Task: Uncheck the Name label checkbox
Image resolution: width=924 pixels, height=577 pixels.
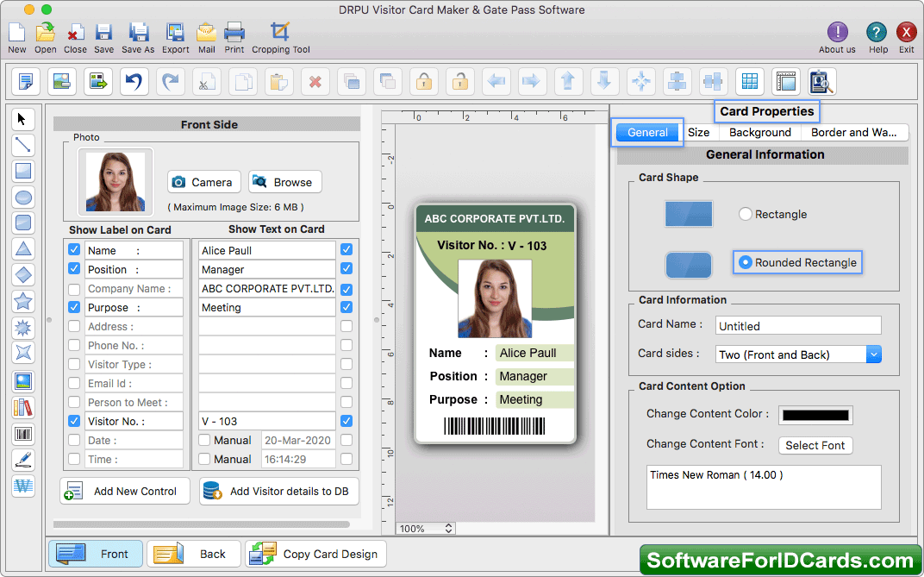Action: coord(73,250)
